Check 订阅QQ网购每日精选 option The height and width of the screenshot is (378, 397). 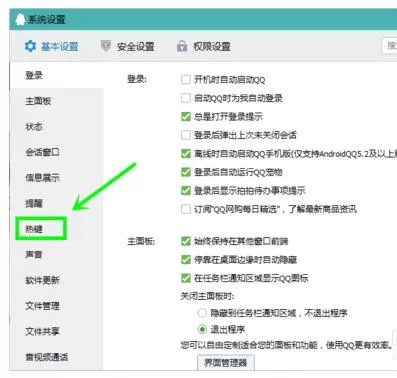[x=185, y=209]
